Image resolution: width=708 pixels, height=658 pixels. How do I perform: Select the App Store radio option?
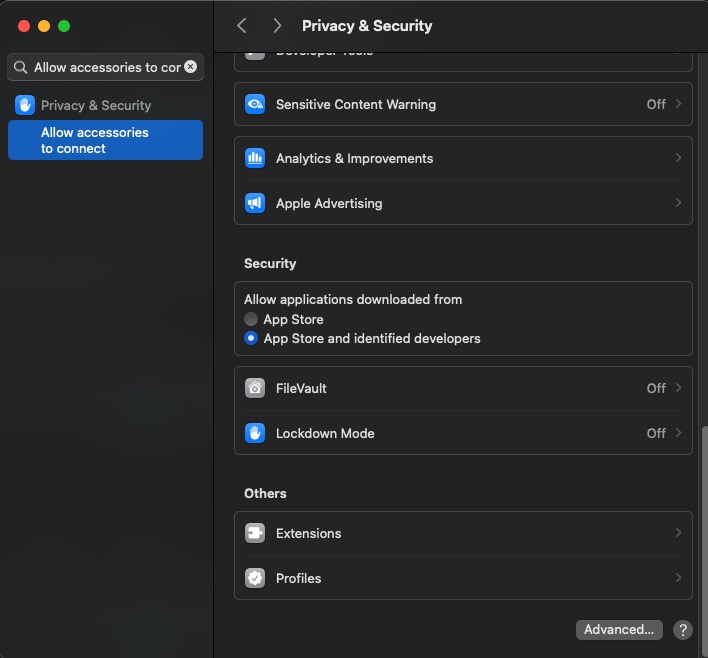click(x=251, y=319)
